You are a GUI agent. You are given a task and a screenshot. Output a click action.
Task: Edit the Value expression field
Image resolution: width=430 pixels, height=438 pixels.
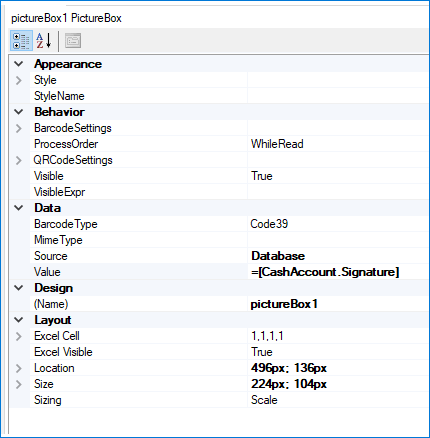338,272
